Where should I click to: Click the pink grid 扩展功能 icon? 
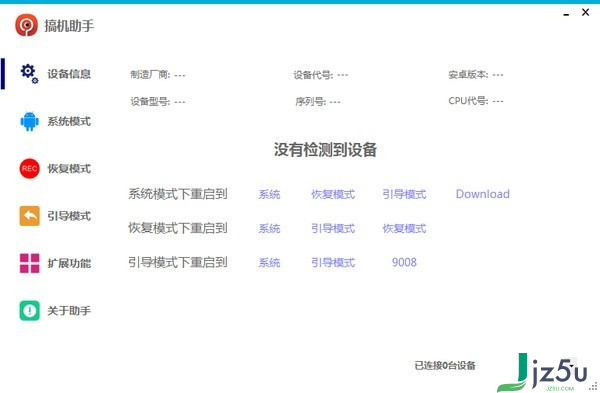point(29,263)
